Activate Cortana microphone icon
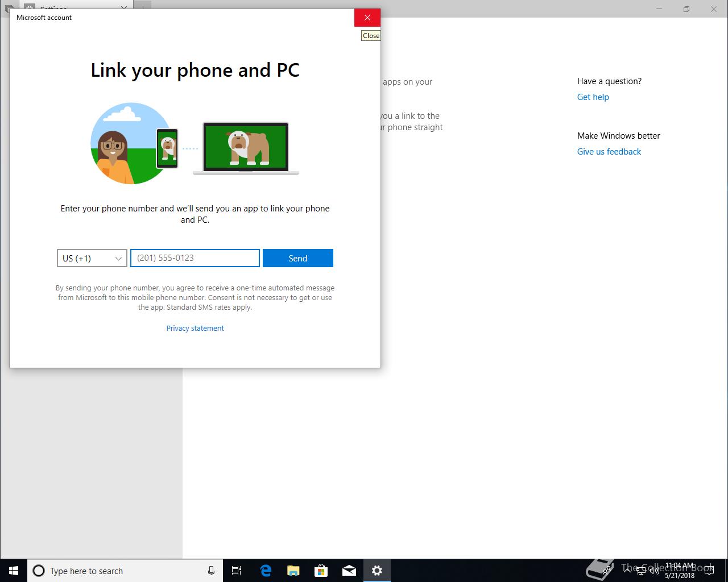728x582 pixels. pos(211,571)
